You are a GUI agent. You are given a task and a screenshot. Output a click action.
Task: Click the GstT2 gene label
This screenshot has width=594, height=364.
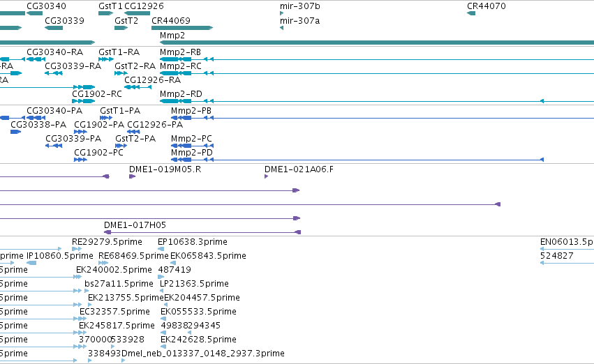coord(126,20)
